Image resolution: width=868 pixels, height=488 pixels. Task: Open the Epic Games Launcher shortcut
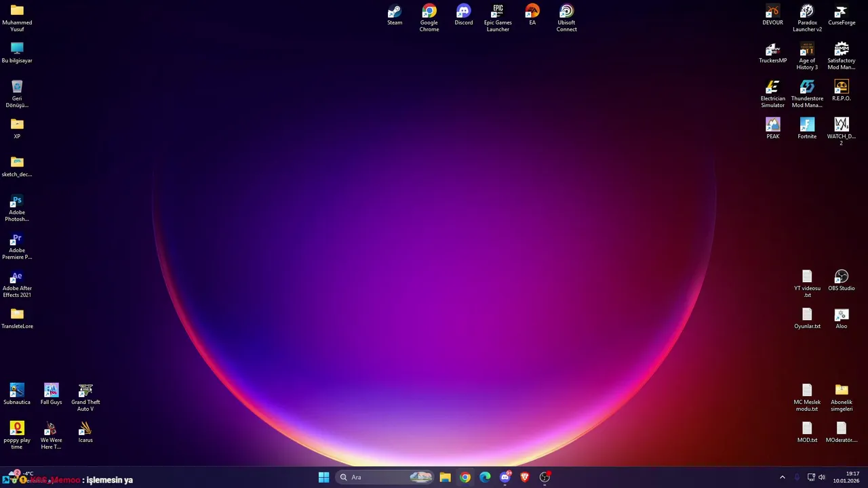click(498, 18)
